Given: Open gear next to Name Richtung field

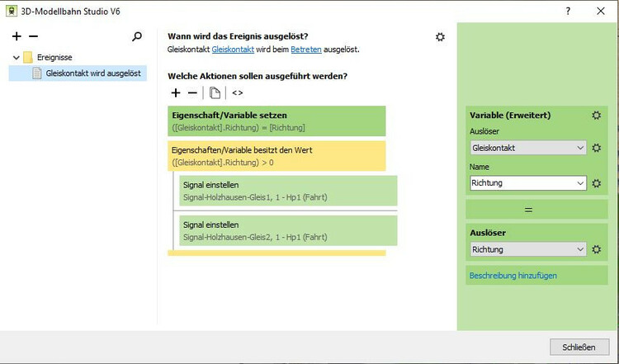Looking at the screenshot, I should pos(597,183).
